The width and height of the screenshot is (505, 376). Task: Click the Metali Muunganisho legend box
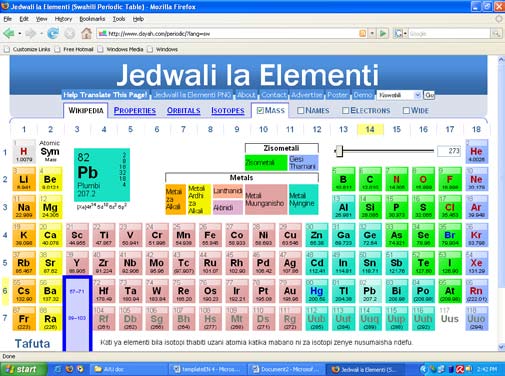(266, 199)
